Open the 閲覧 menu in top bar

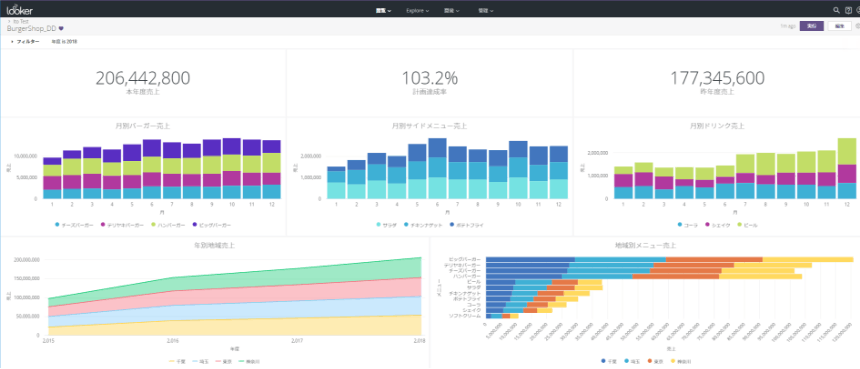click(x=383, y=10)
